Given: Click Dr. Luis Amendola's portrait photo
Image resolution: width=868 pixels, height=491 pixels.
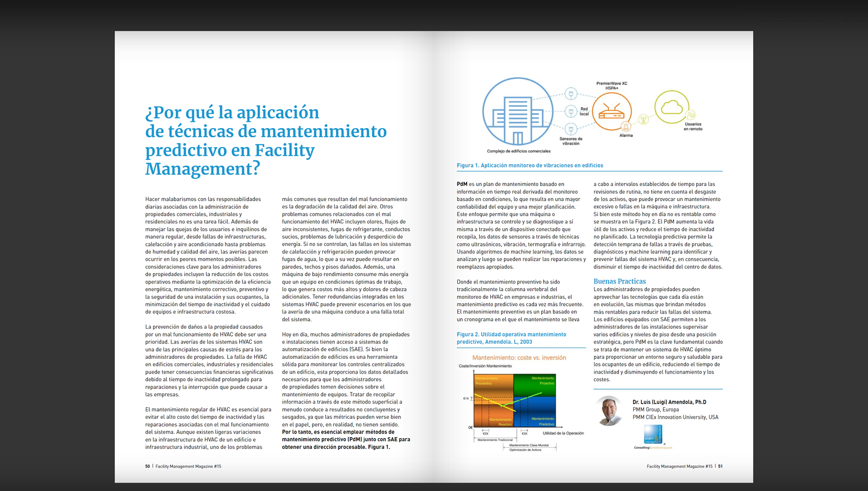Looking at the screenshot, I should pos(609,410).
